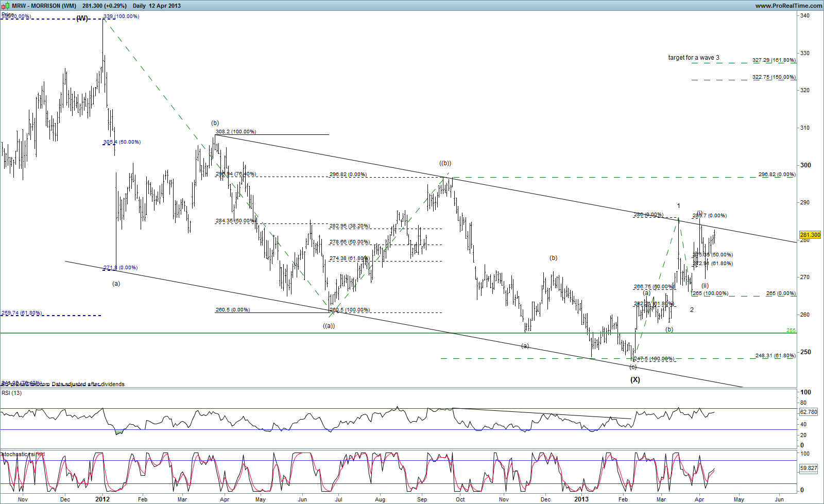Click the 322.75 (150.00%) Fibonacci label
The width and height of the screenshot is (824, 504).
pos(774,77)
